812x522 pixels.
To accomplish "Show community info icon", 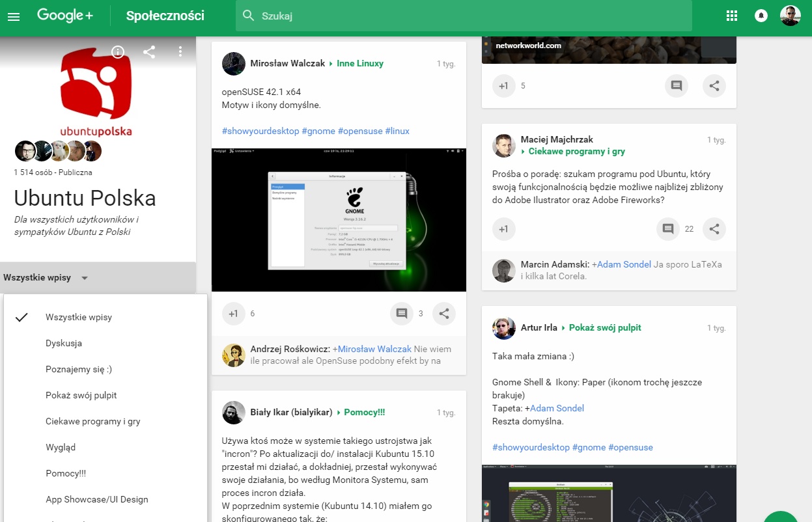I will (x=118, y=52).
